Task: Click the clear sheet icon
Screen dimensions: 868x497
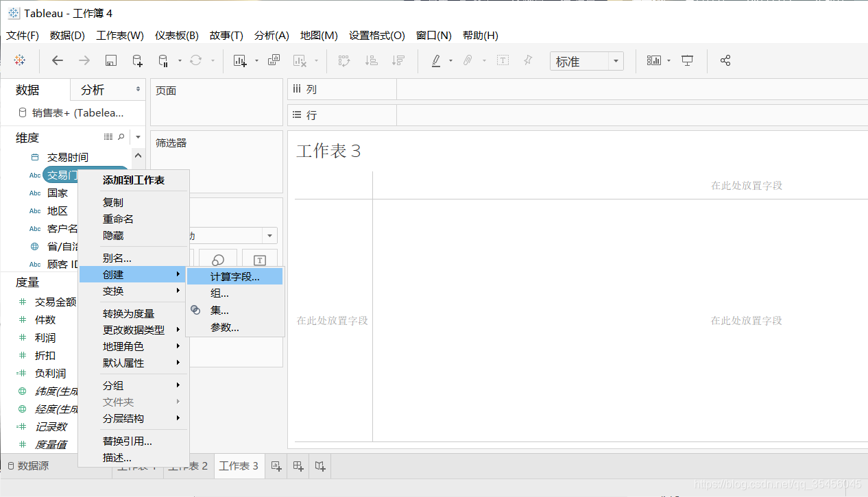Action: click(x=300, y=60)
